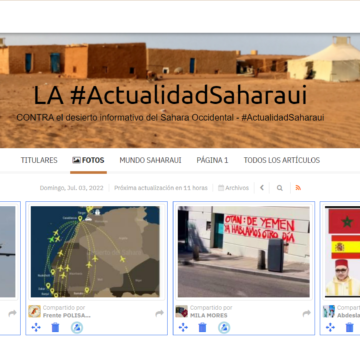Move the Abdesla... photo card

pos(330,328)
